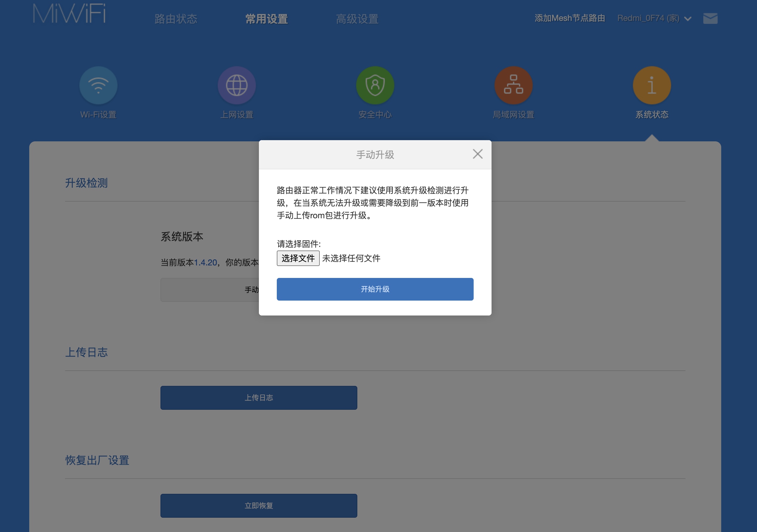Click the 添加Mesh节点路由 link
The width and height of the screenshot is (757, 532).
click(569, 18)
